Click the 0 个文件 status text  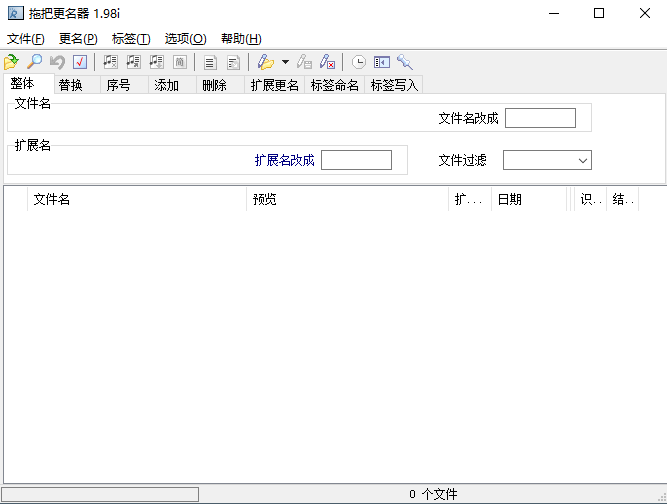tap(433, 494)
